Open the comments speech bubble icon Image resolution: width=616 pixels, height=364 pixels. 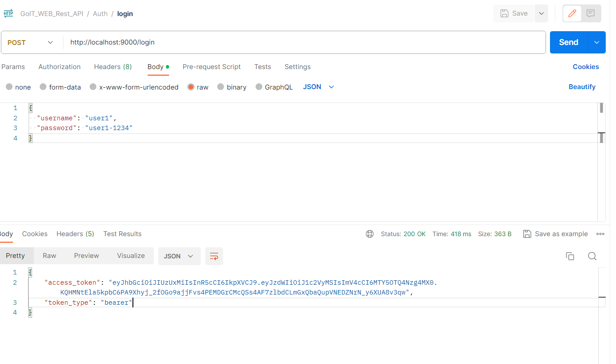(591, 13)
